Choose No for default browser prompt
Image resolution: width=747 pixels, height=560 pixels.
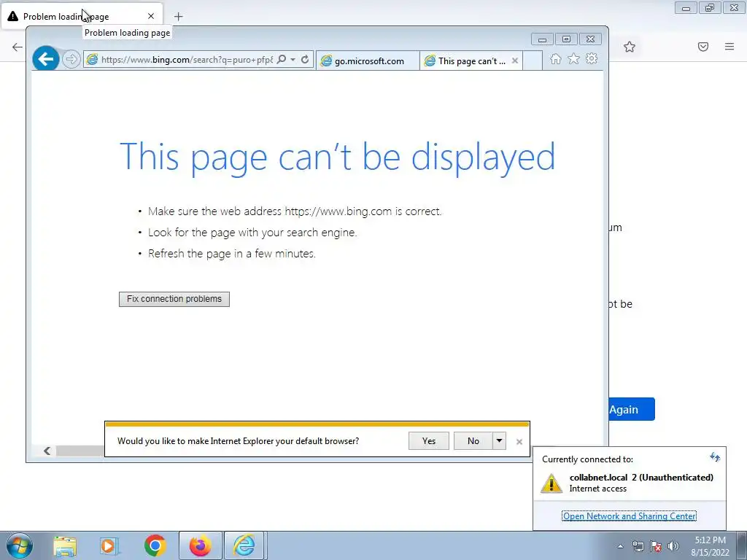(x=473, y=441)
